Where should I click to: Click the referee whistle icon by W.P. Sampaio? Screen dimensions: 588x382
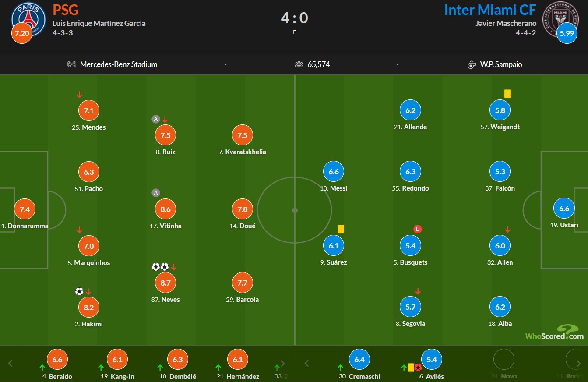click(472, 65)
